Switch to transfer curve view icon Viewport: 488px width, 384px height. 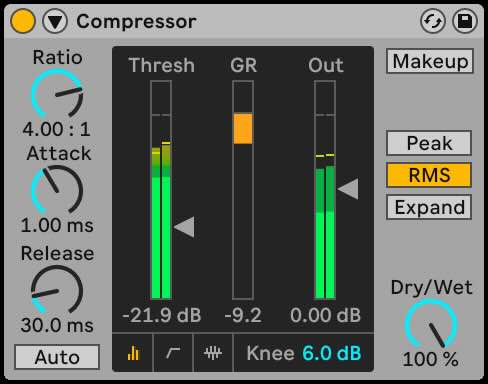173,353
